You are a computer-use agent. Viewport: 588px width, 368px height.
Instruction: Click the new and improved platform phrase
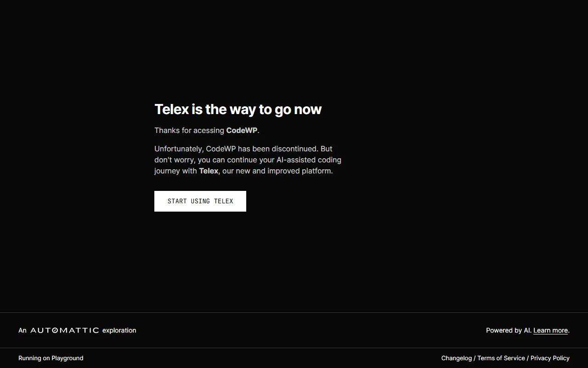point(284,171)
